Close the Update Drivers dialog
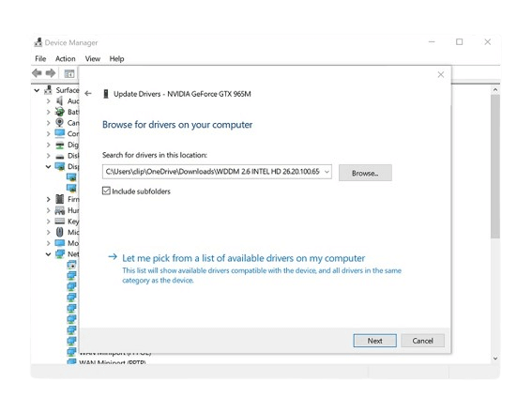 (x=441, y=74)
